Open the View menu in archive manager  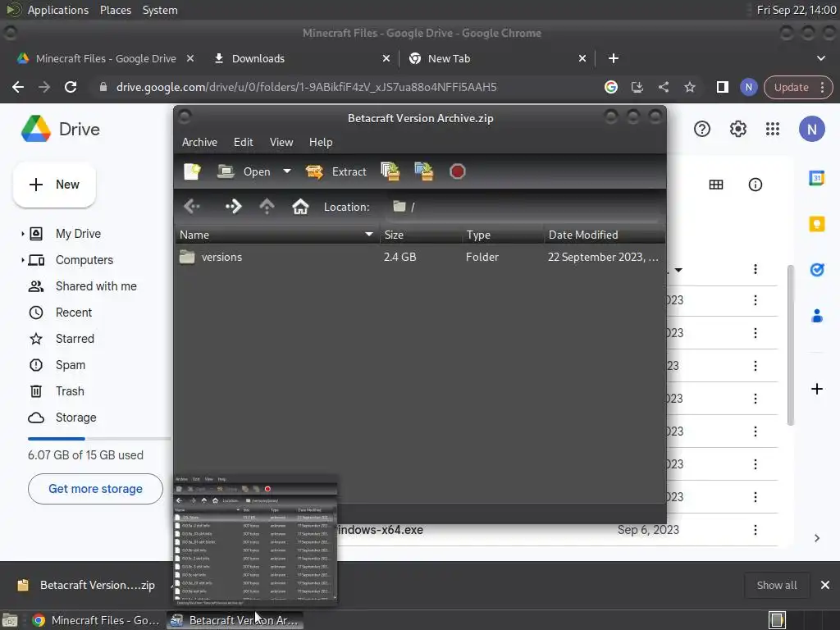pos(281,142)
